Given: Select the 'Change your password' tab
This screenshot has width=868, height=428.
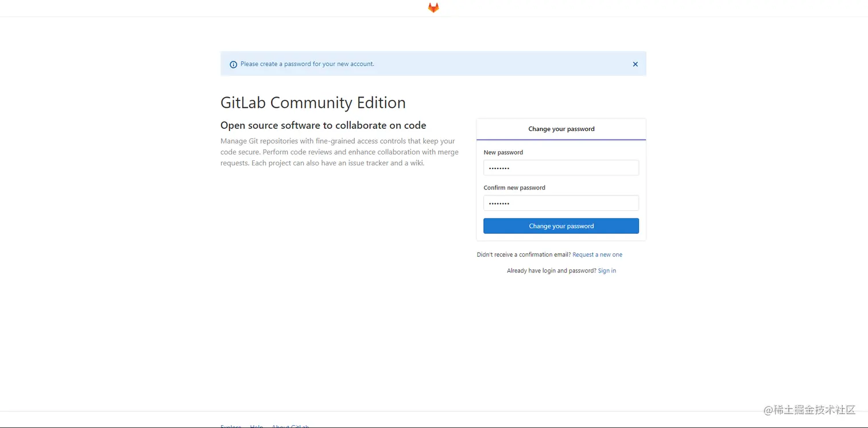Looking at the screenshot, I should pos(561,129).
